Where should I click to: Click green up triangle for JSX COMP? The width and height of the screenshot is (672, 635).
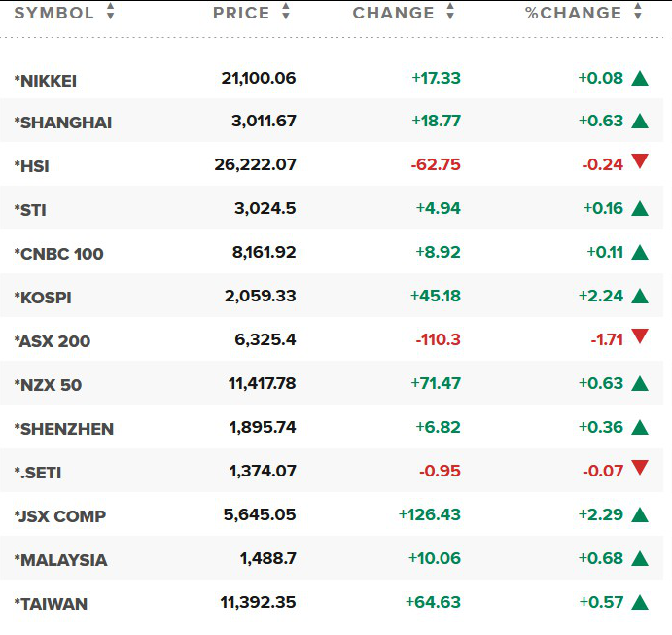pyautogui.click(x=640, y=514)
